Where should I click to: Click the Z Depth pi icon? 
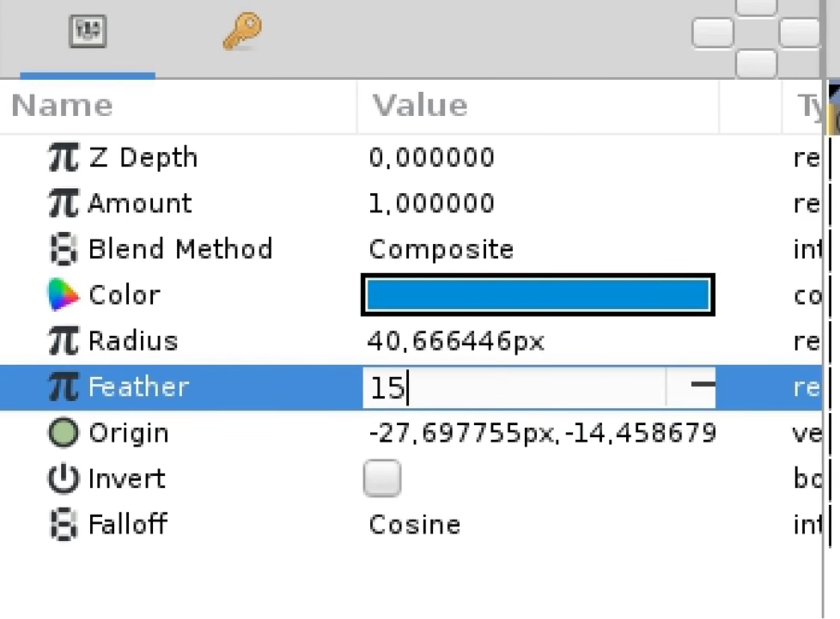click(x=63, y=157)
